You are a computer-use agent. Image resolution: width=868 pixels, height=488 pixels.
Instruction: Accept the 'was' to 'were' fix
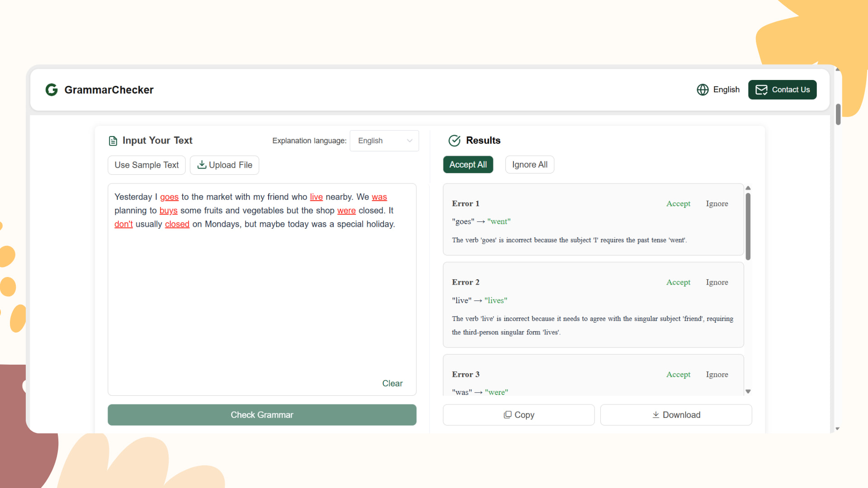(678, 374)
